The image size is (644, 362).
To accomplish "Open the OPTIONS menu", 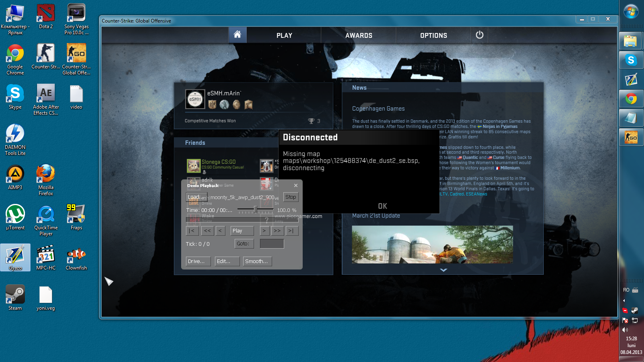I will point(433,35).
